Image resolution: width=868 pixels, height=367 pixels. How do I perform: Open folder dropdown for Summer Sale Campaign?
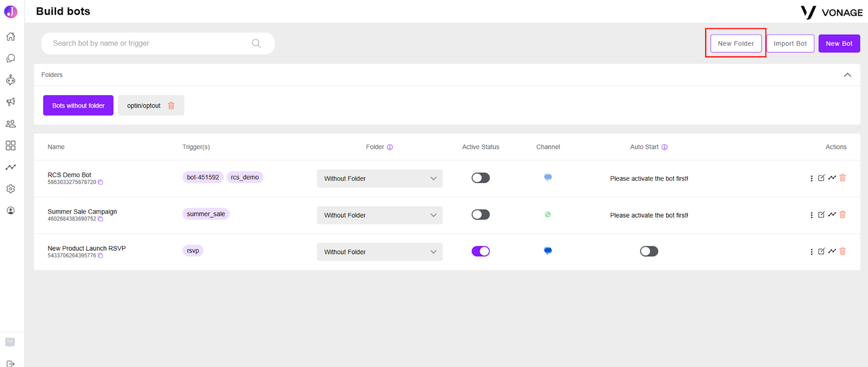380,215
